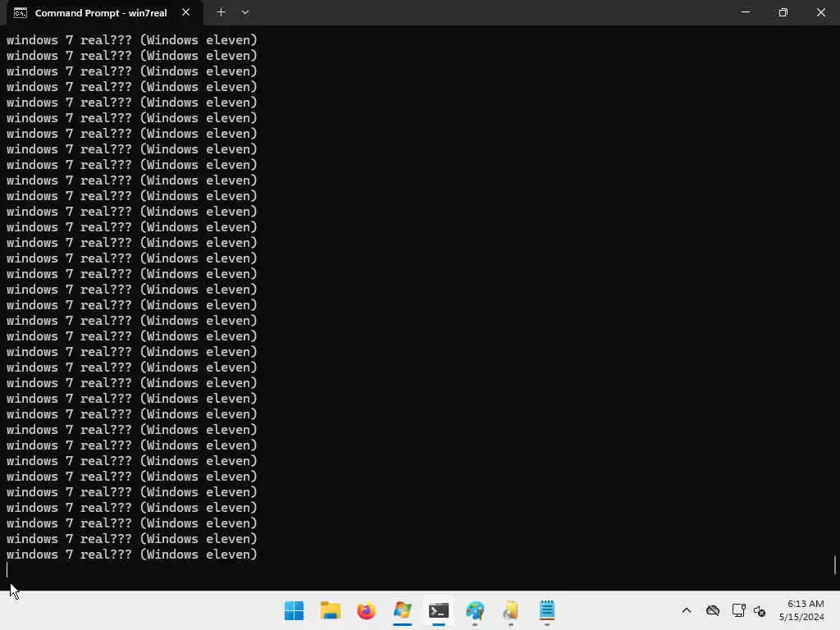Image resolution: width=840 pixels, height=630 pixels.
Task: Click the terminal vertical scrollbar thumb
Action: point(835,565)
